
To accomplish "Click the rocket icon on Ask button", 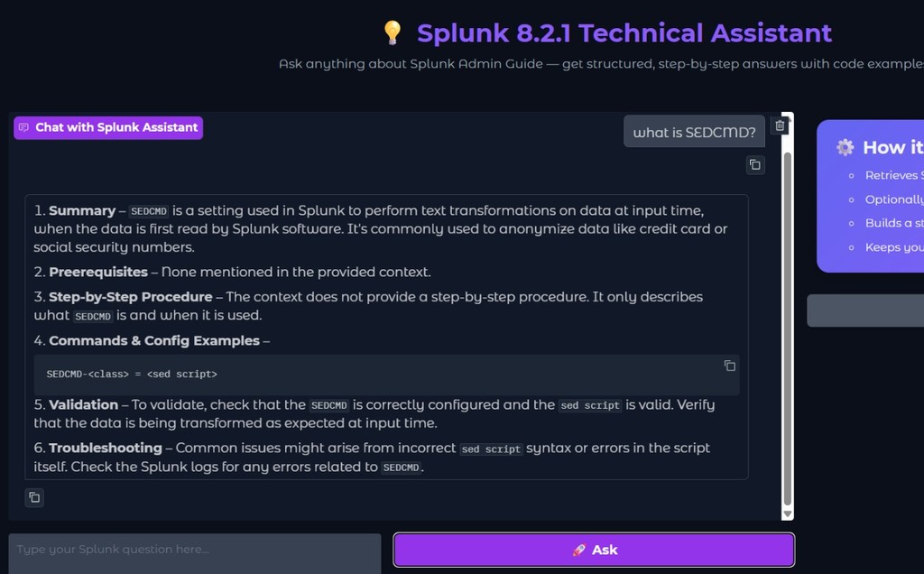I will tap(579, 550).
